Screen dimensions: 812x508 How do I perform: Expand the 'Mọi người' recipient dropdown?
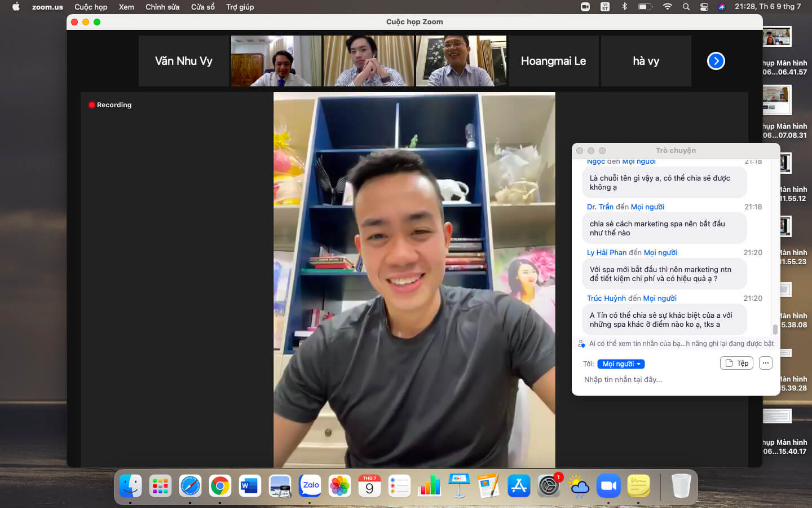coord(621,364)
